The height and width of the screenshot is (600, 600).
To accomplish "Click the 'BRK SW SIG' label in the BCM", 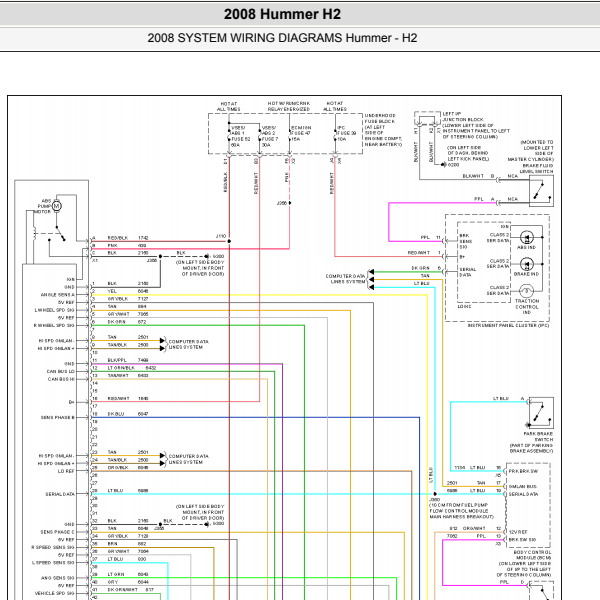I will 522,540.
